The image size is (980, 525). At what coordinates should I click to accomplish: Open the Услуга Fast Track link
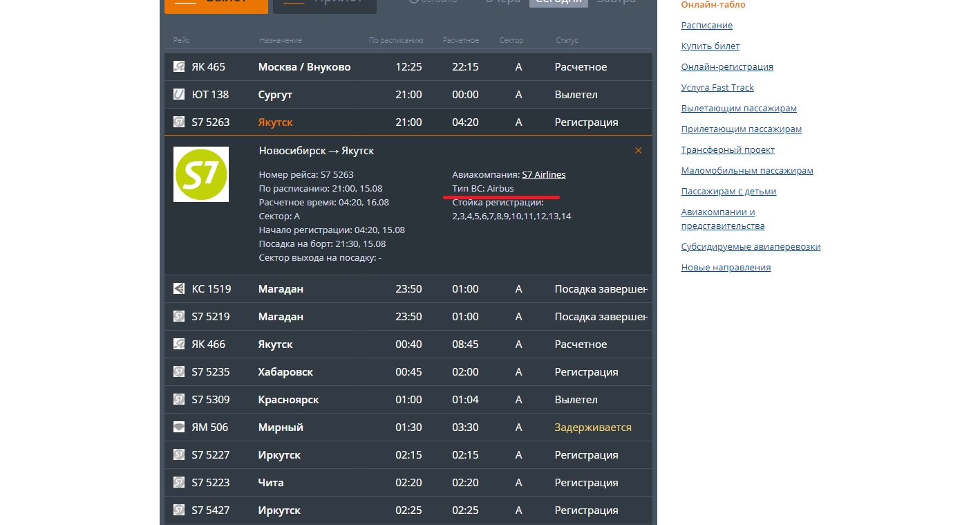point(717,88)
